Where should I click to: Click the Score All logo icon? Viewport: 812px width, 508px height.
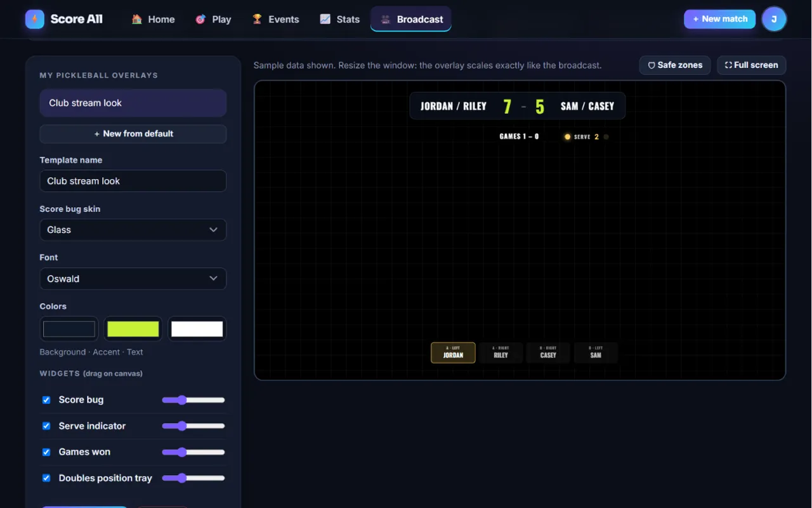pos(35,19)
